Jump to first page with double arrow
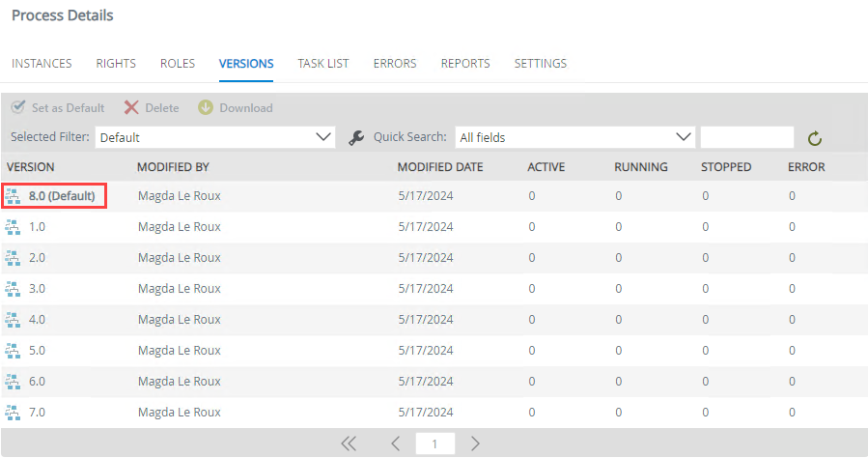Viewport: 868px width, 458px height. 349,444
